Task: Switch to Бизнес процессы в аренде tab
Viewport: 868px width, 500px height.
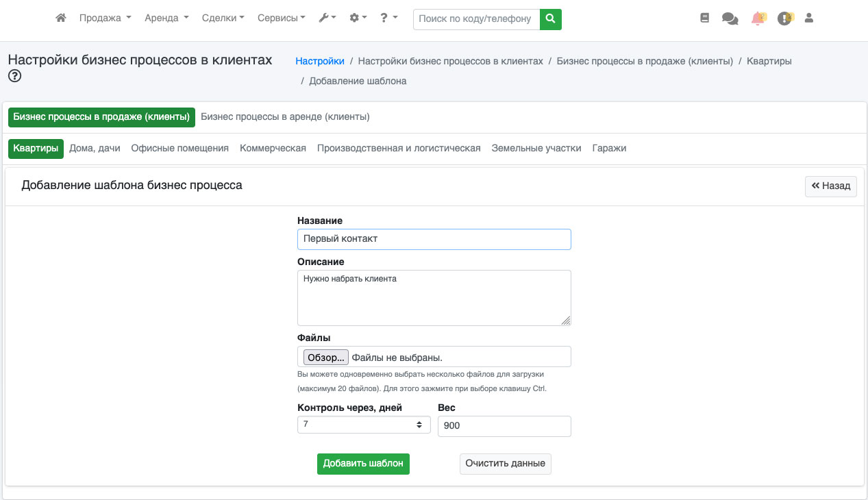Action: pos(285,117)
